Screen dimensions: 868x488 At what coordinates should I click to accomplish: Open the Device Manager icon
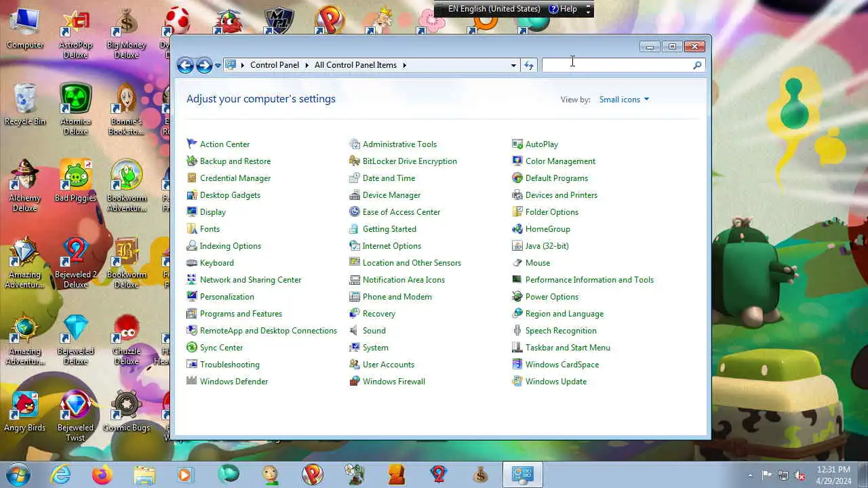coord(355,195)
